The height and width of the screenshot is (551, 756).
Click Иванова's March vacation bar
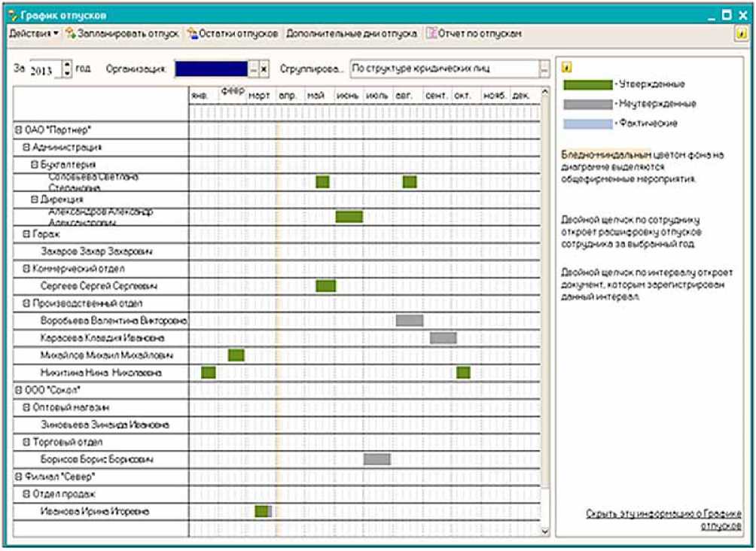coord(264,511)
